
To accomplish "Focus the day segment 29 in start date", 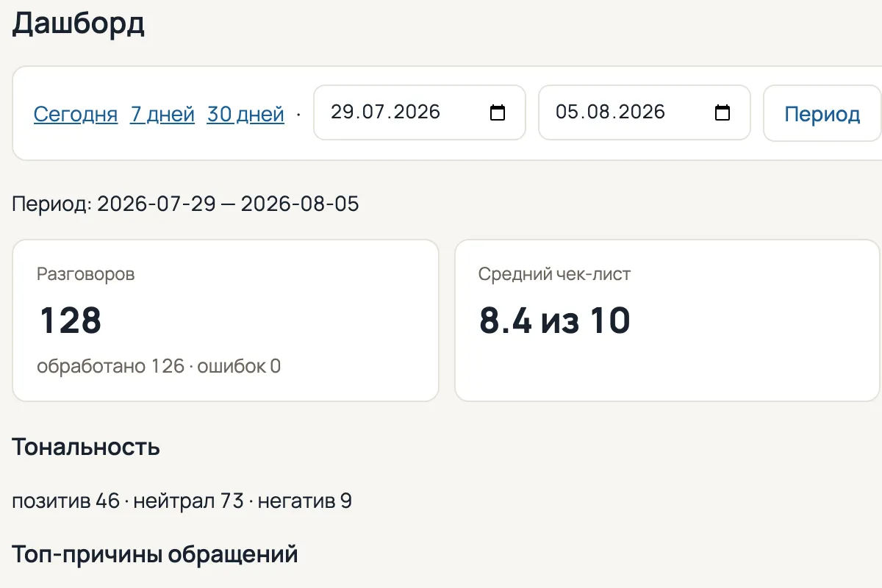I will [341, 112].
